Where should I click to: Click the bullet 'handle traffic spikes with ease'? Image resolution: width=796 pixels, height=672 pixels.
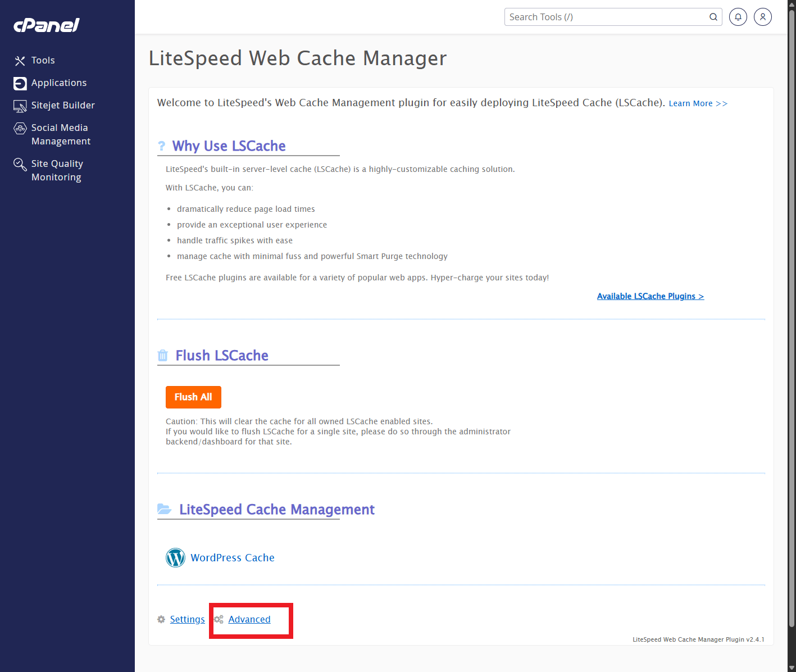[235, 240]
